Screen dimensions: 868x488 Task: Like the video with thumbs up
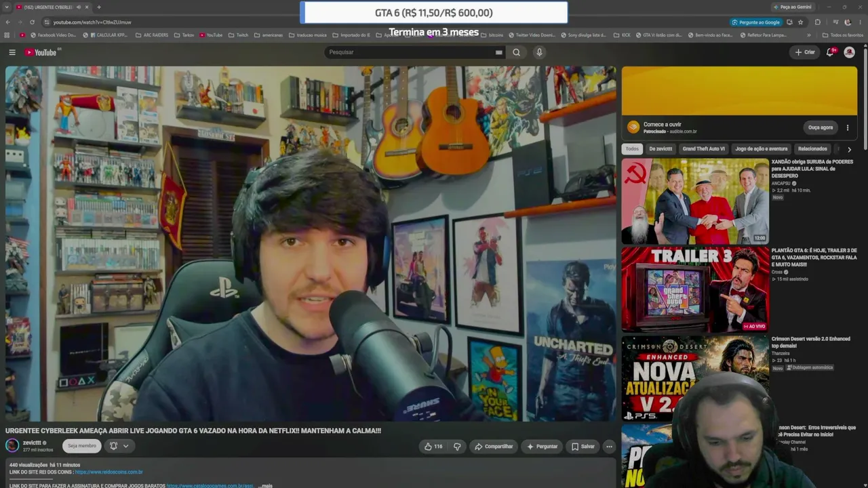(x=433, y=447)
